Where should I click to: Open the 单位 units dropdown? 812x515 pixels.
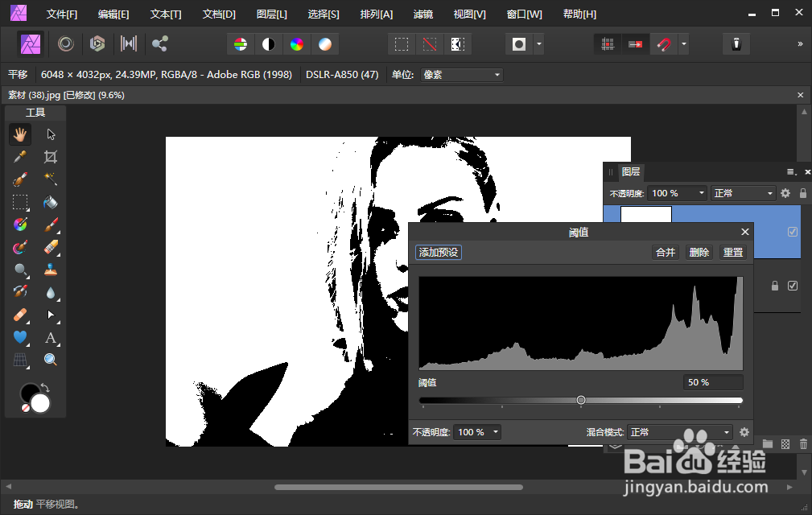click(462, 75)
